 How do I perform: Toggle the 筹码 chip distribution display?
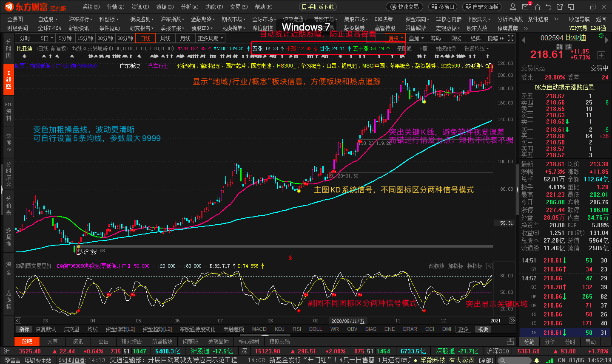pyautogui.click(x=436, y=38)
